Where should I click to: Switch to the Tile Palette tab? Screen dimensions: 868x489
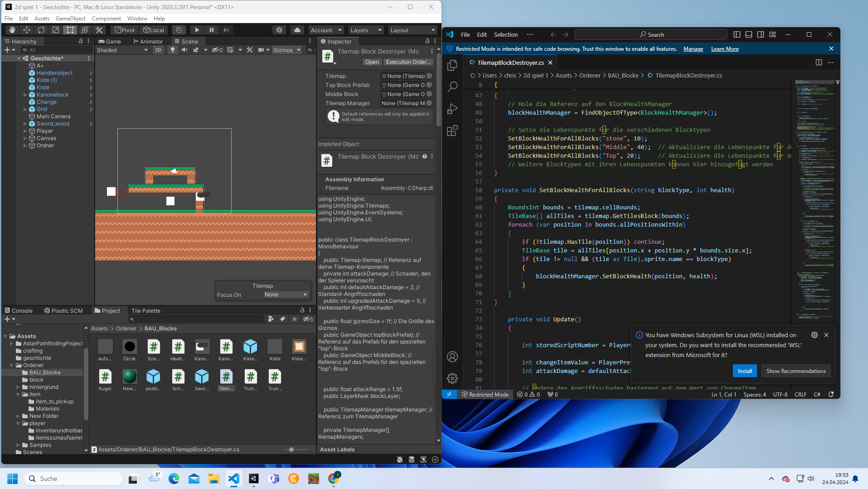pos(145,310)
